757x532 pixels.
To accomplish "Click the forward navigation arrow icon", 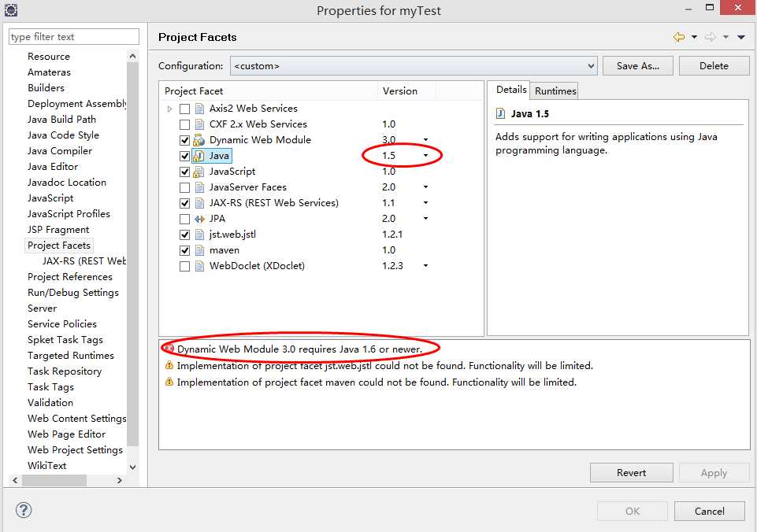I will [x=711, y=37].
